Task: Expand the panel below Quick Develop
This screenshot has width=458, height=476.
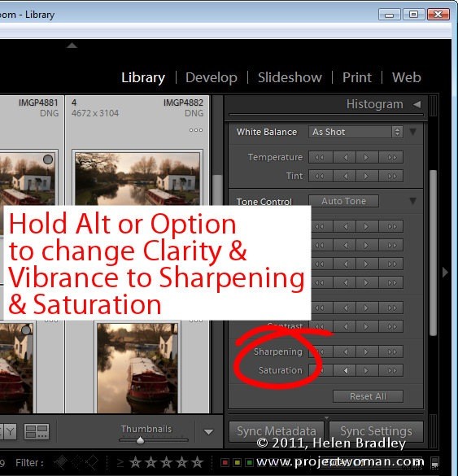Action: point(326,417)
